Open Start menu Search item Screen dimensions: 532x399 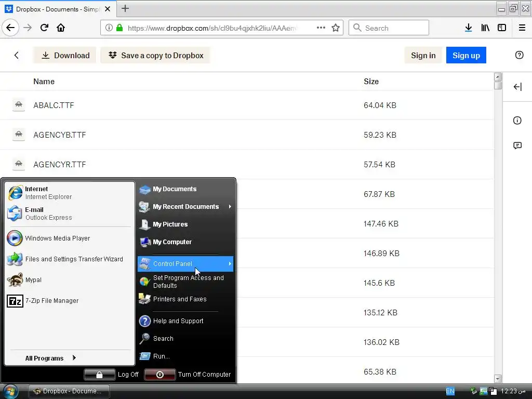pyautogui.click(x=185, y=339)
